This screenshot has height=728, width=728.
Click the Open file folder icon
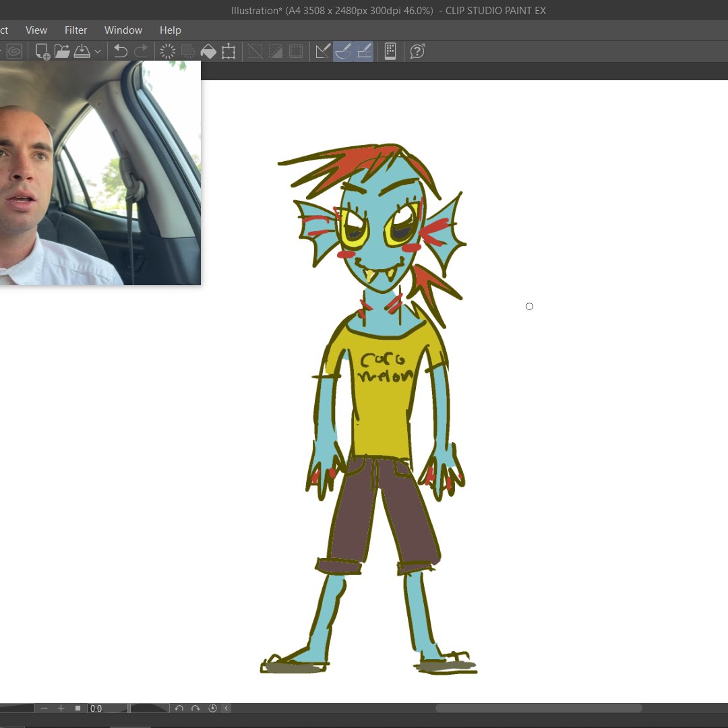(x=62, y=51)
